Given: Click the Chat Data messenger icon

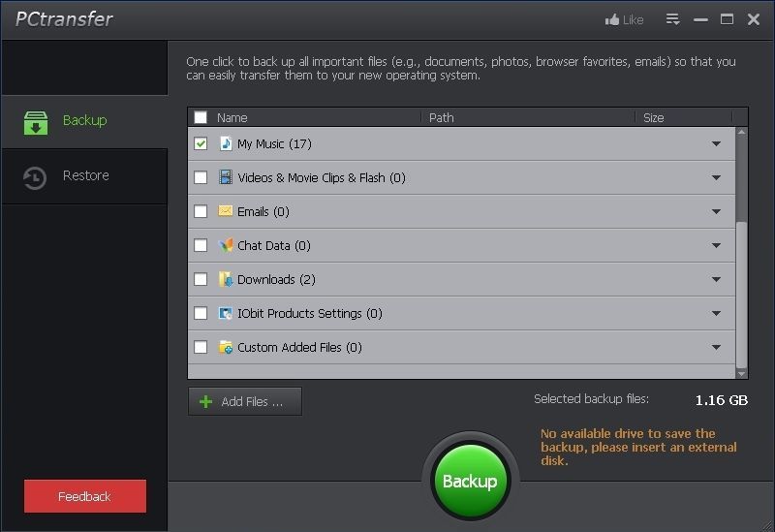Looking at the screenshot, I should [226, 245].
